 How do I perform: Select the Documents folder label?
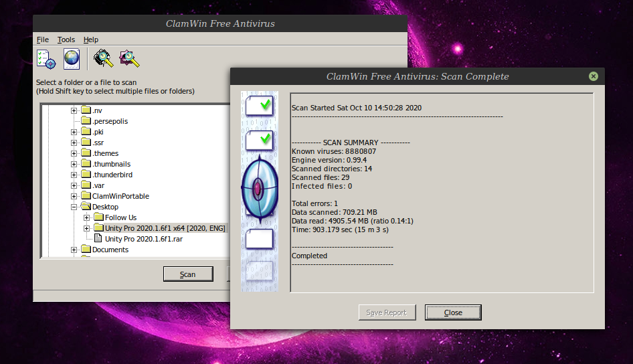pos(110,250)
